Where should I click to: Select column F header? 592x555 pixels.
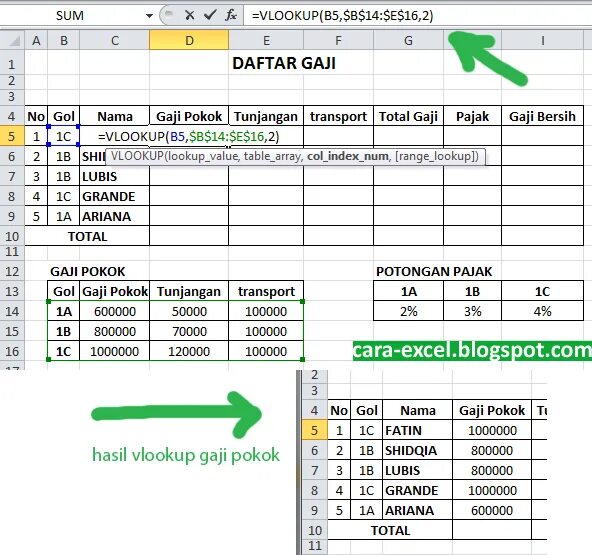click(x=338, y=40)
